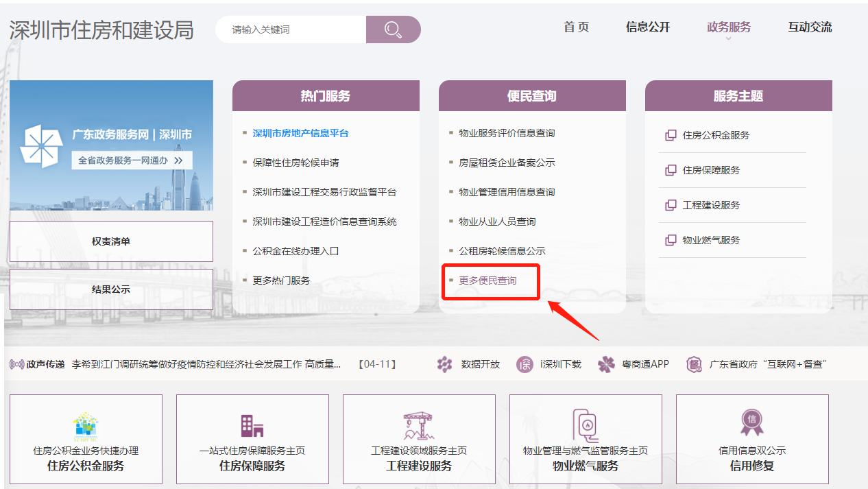Click the 粤商通APP text label

pos(645,364)
